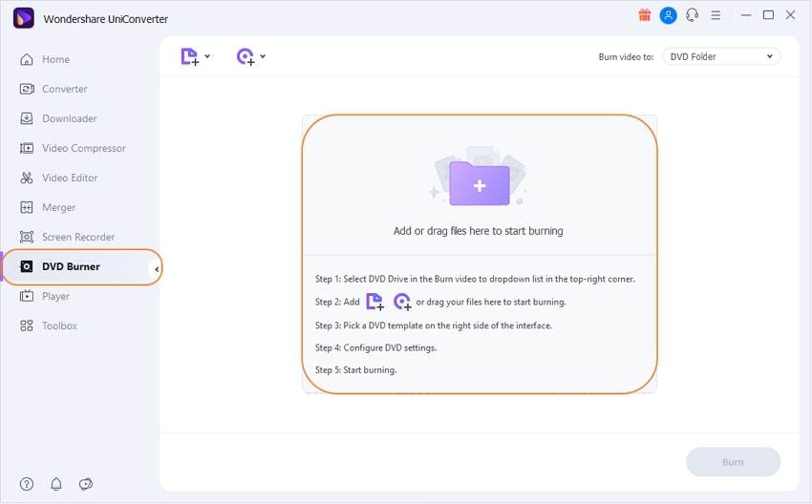Click the Toolbox grid icon
Screen dimensions: 812x504
click(27, 325)
